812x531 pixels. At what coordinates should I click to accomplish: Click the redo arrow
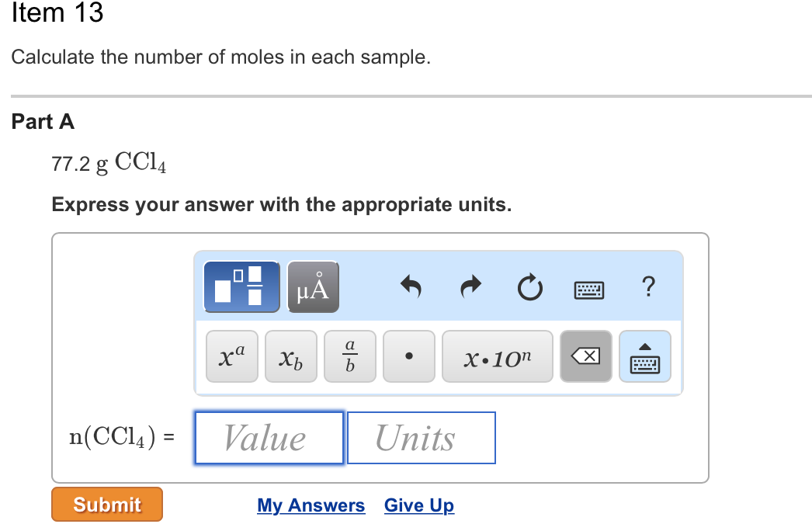(470, 288)
